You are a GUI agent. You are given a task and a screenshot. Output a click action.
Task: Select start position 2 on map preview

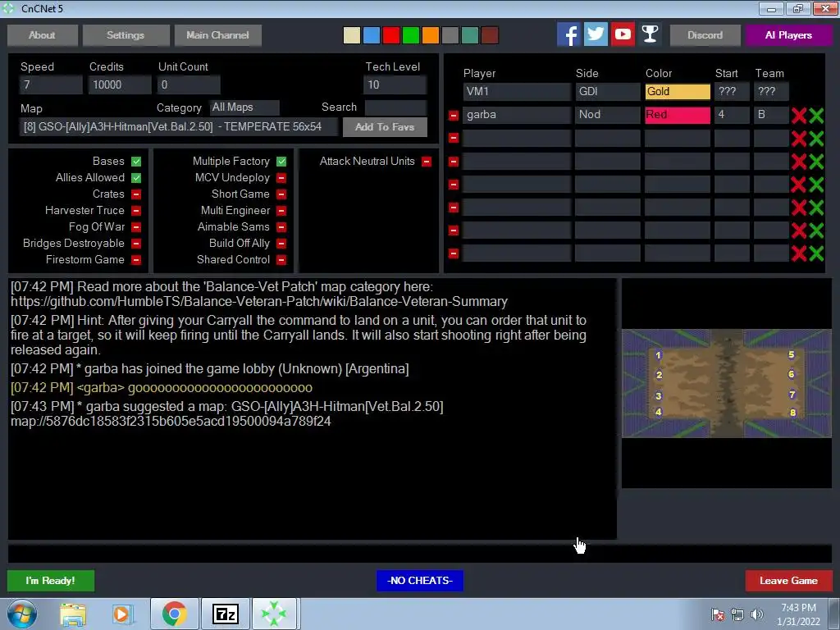(x=659, y=375)
